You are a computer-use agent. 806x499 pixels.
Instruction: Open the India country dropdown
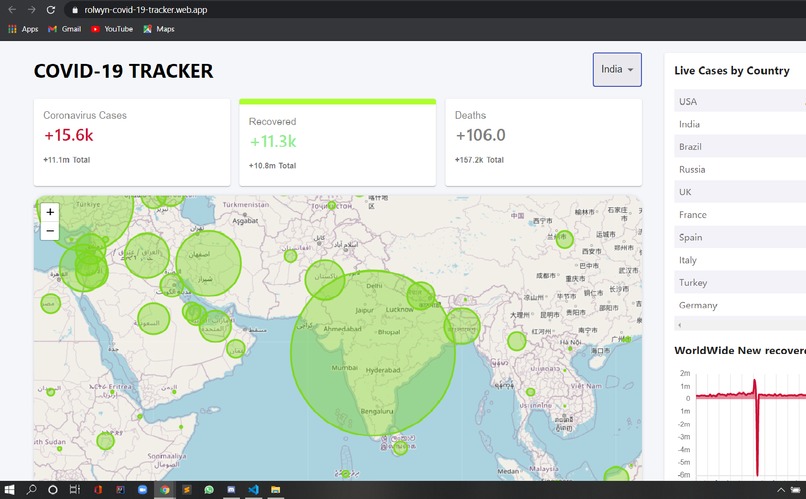point(617,69)
